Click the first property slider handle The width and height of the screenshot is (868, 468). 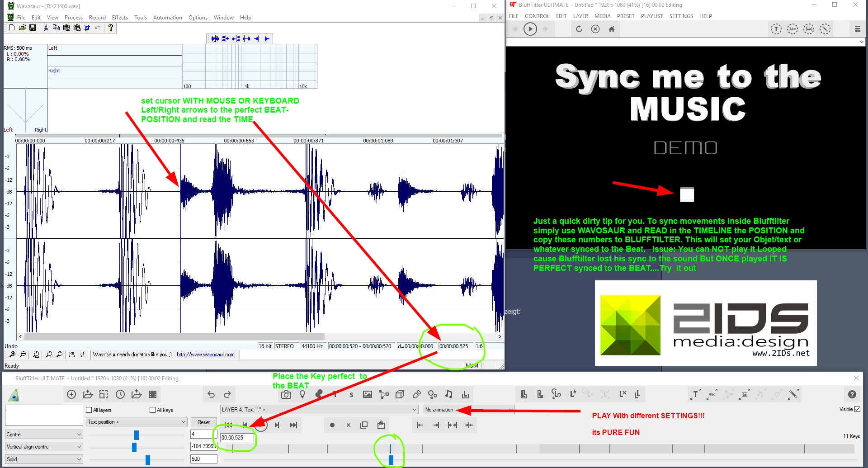coord(137,435)
